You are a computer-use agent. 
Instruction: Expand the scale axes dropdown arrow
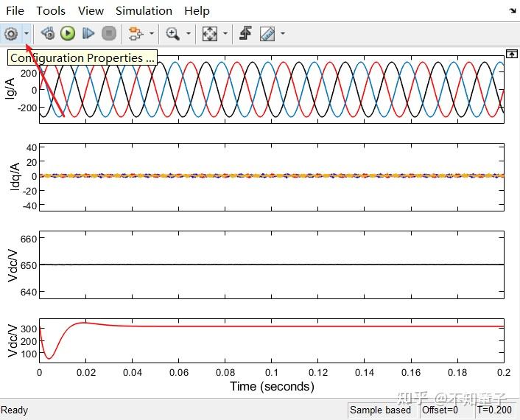coord(225,33)
